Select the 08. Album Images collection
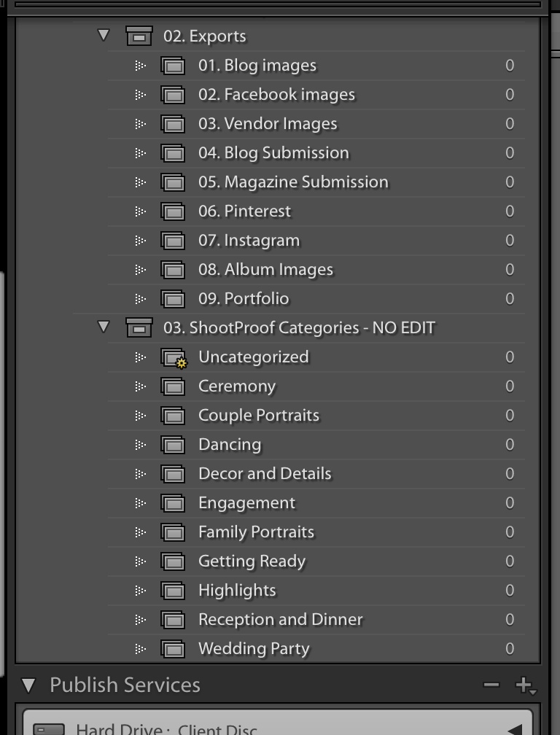Screen dimensions: 560x735 [x=316, y=270]
